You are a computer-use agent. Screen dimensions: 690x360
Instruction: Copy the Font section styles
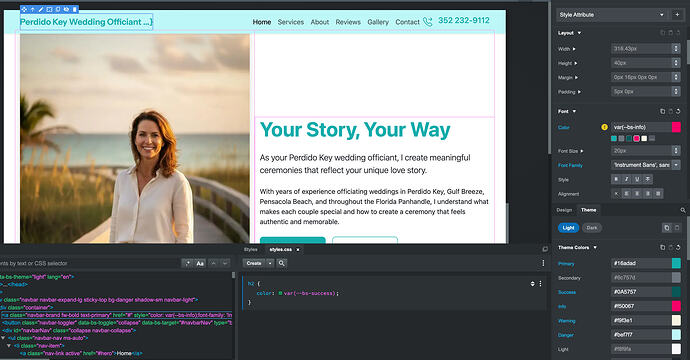pos(662,111)
